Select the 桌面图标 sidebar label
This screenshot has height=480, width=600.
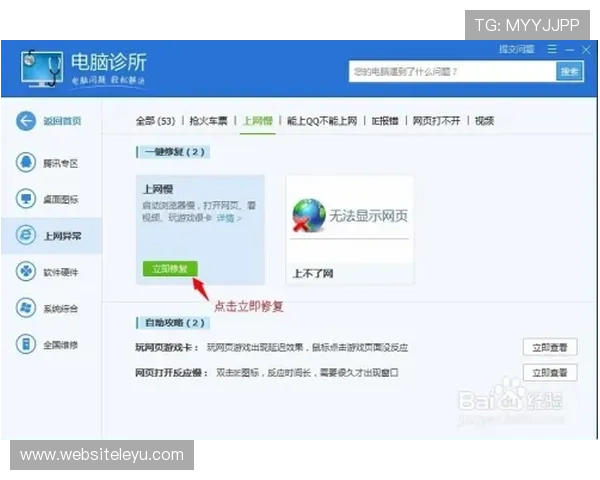(60, 199)
